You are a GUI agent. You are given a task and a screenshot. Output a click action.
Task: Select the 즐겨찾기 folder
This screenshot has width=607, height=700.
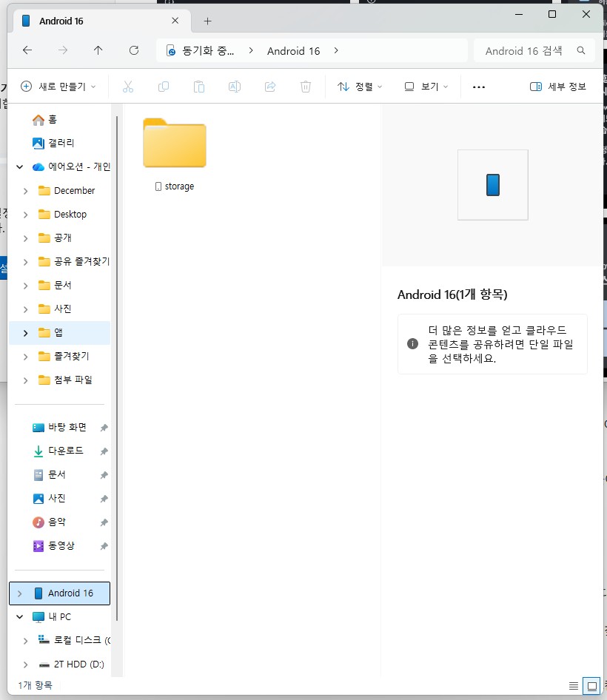pos(64,356)
